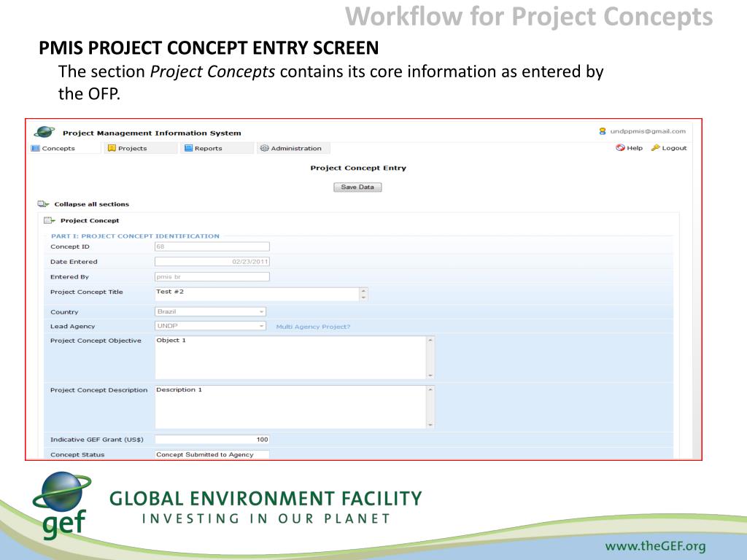The width and height of the screenshot is (747, 560).
Task: Open the Lead Agency dropdown showing UNDP
Action: (x=210, y=326)
